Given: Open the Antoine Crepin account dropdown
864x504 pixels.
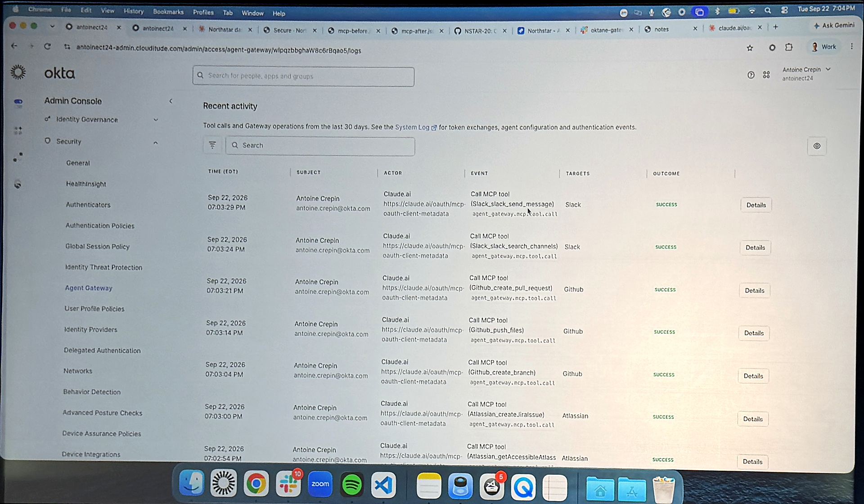Looking at the screenshot, I should (x=806, y=73).
